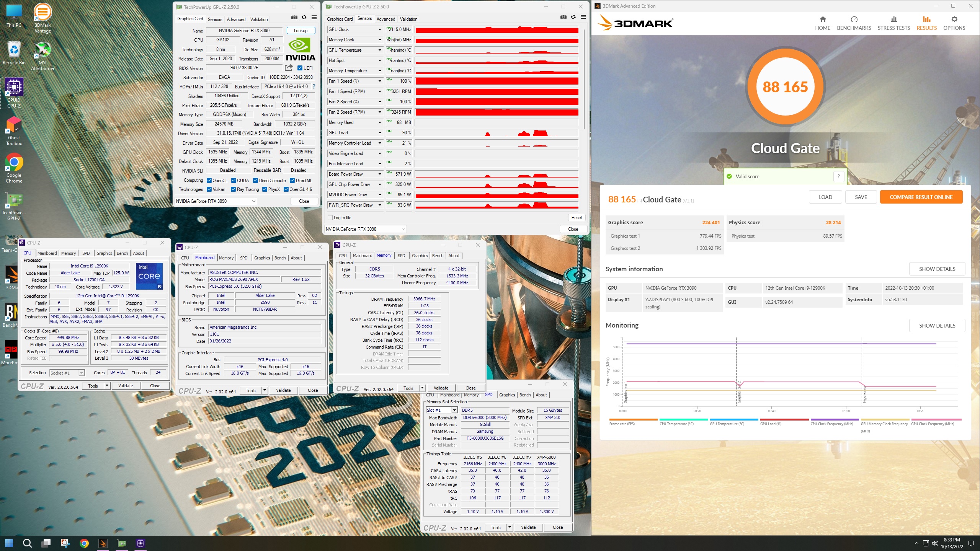Viewport: 980px width, 551px height.
Task: Click BIOS share/export icon in GPU-Z
Action: click(x=289, y=68)
